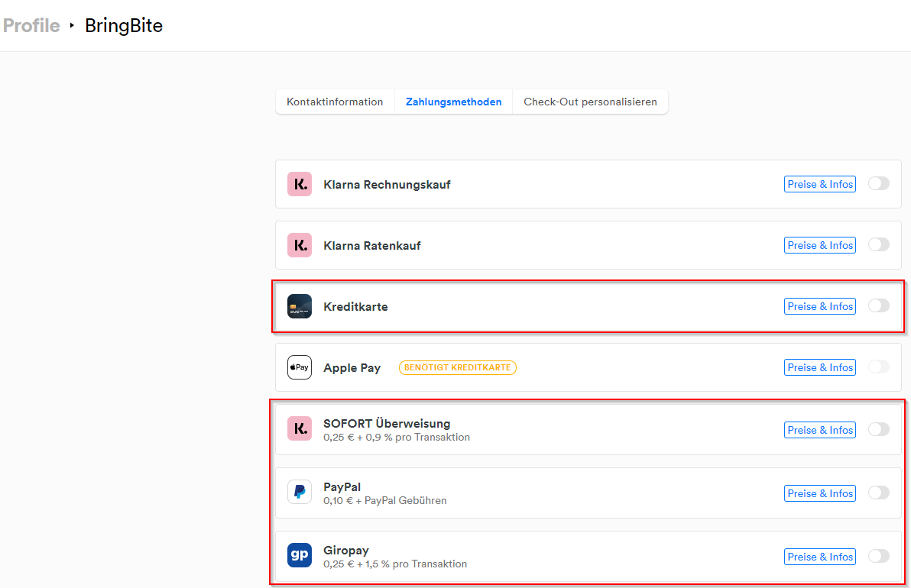Enable the Giropay toggle switch

(x=879, y=556)
